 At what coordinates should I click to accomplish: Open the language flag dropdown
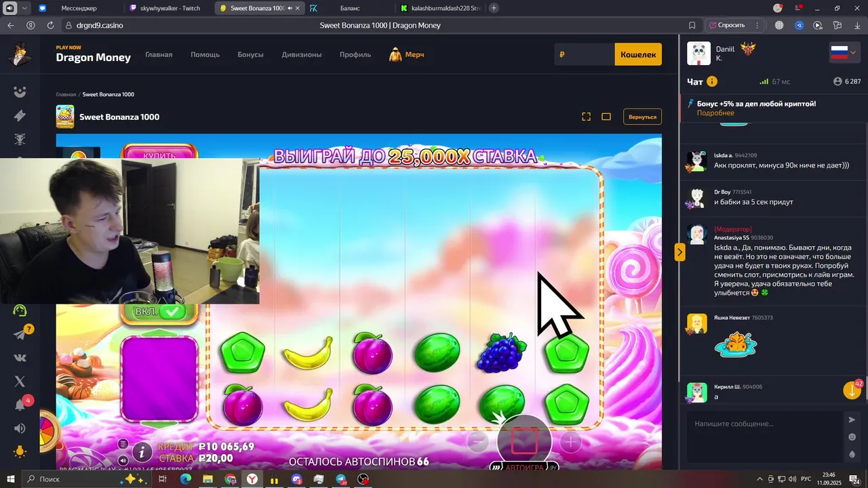pyautogui.click(x=844, y=53)
